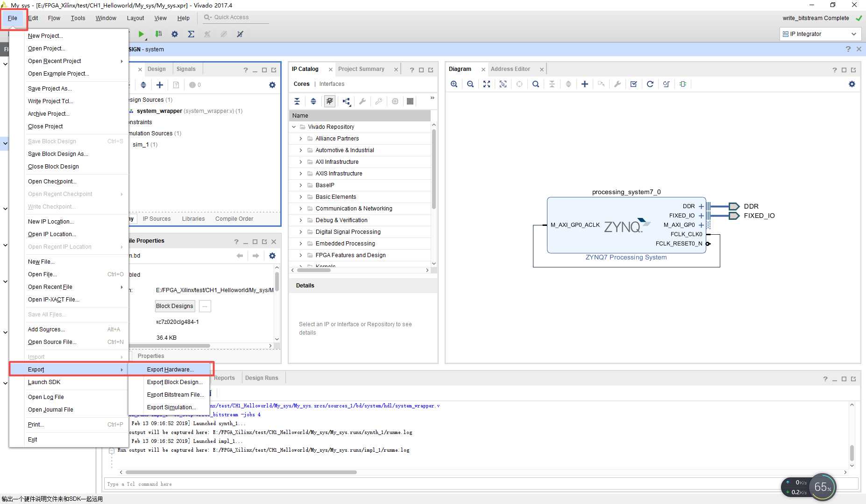The width and height of the screenshot is (866, 504).
Task: Open the Flow menu in the menu bar
Action: pyautogui.click(x=54, y=18)
